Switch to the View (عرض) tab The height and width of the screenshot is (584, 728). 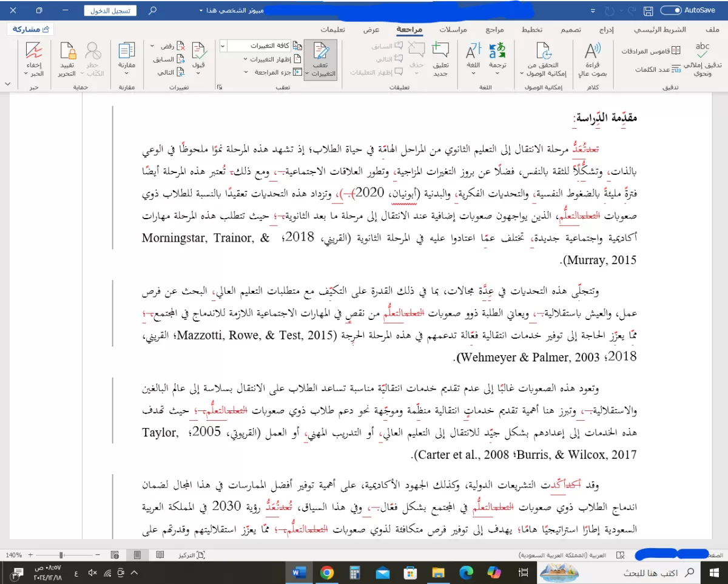click(x=371, y=30)
